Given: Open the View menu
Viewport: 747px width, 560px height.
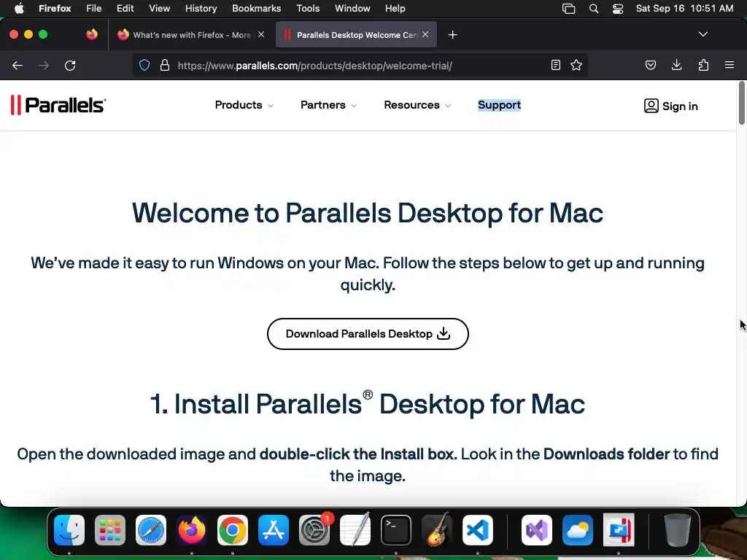Looking at the screenshot, I should (159, 9).
